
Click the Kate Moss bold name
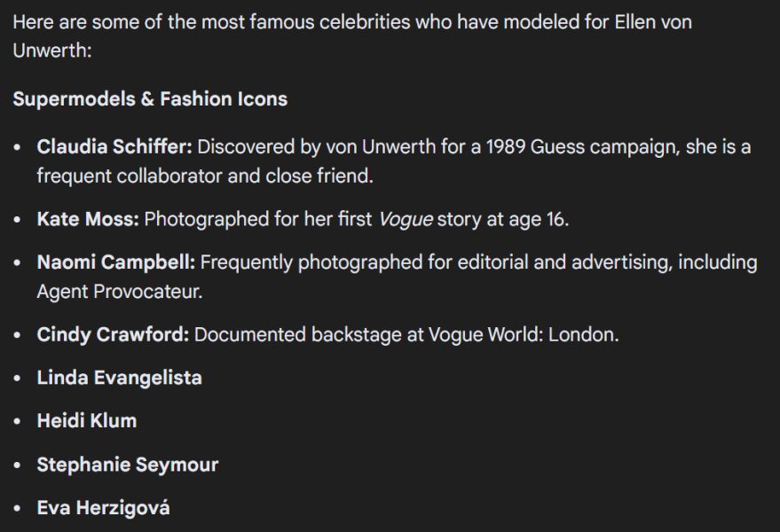[x=87, y=219]
